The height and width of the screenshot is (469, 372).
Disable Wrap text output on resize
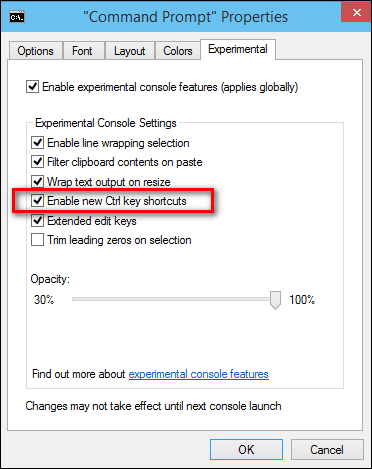pos(37,182)
